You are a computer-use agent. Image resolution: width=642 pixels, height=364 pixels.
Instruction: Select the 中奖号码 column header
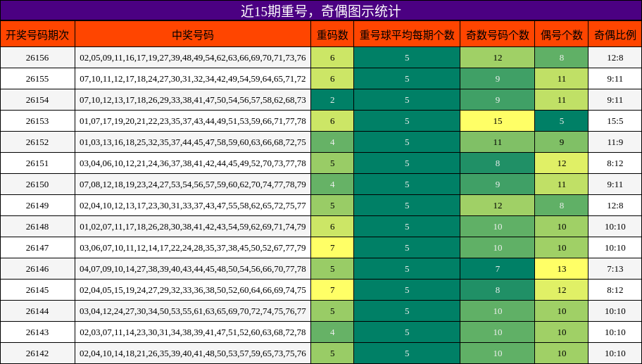click(x=193, y=34)
